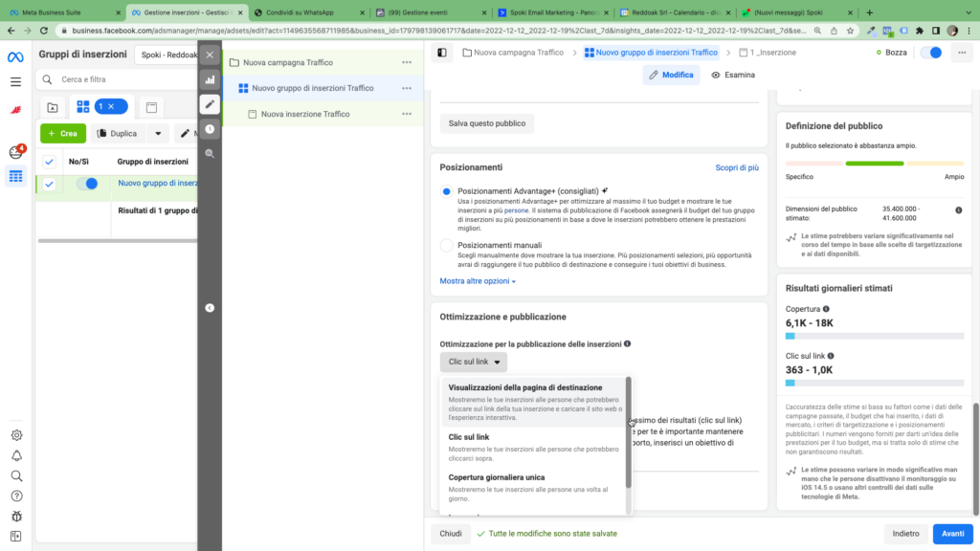The width and height of the screenshot is (980, 551).
Task: Switch to the Esamina tab
Action: coord(733,75)
